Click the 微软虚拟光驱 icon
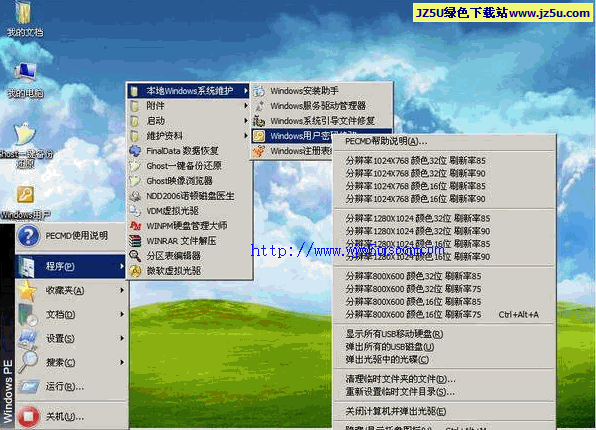 135,271
